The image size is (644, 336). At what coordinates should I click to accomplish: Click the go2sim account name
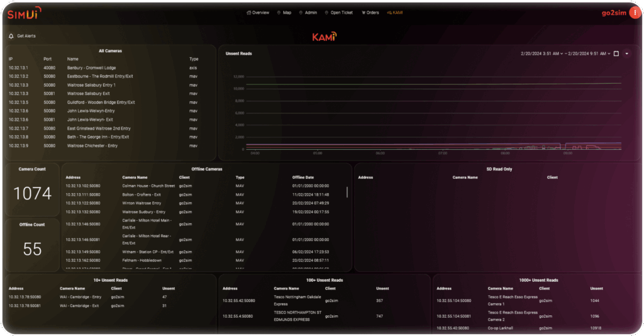click(614, 13)
